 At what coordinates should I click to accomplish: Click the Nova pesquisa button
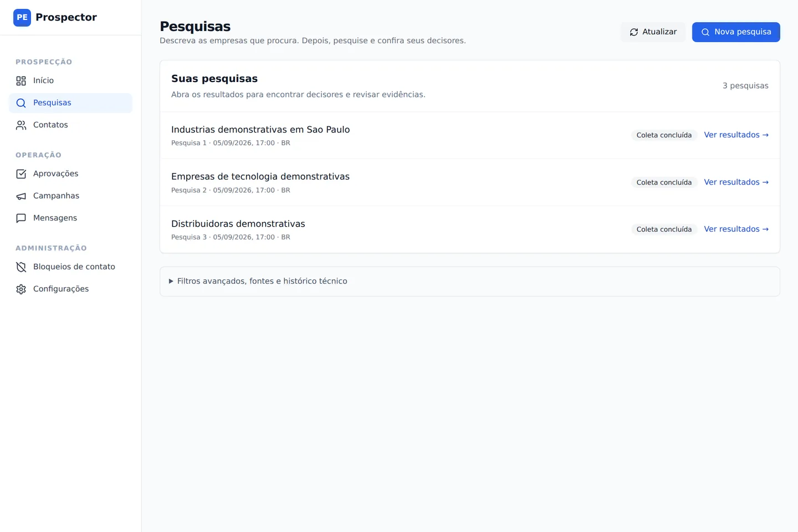pyautogui.click(x=736, y=32)
